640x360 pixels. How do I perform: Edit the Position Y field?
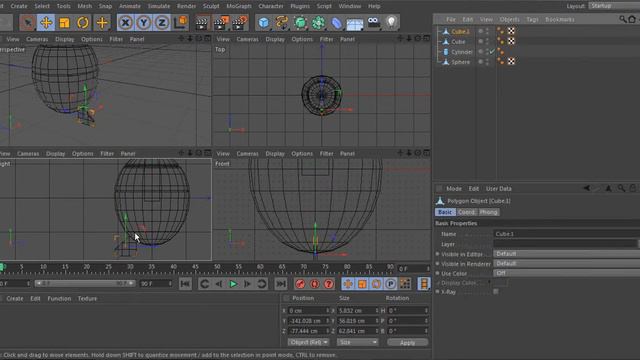[x=308, y=321]
